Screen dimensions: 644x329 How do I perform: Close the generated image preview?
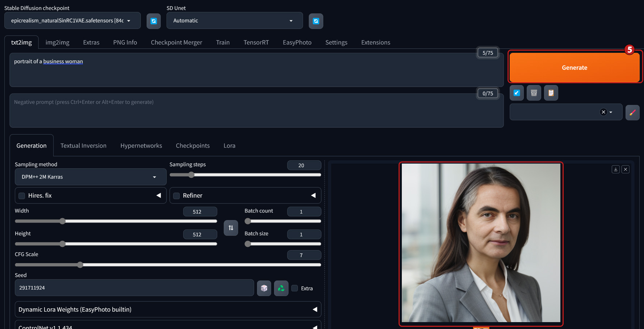pos(626,169)
